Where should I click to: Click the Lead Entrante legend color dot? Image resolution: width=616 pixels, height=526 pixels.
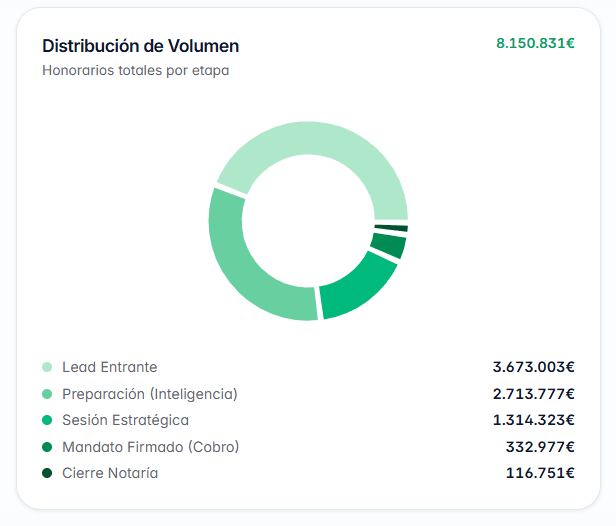click(x=47, y=367)
